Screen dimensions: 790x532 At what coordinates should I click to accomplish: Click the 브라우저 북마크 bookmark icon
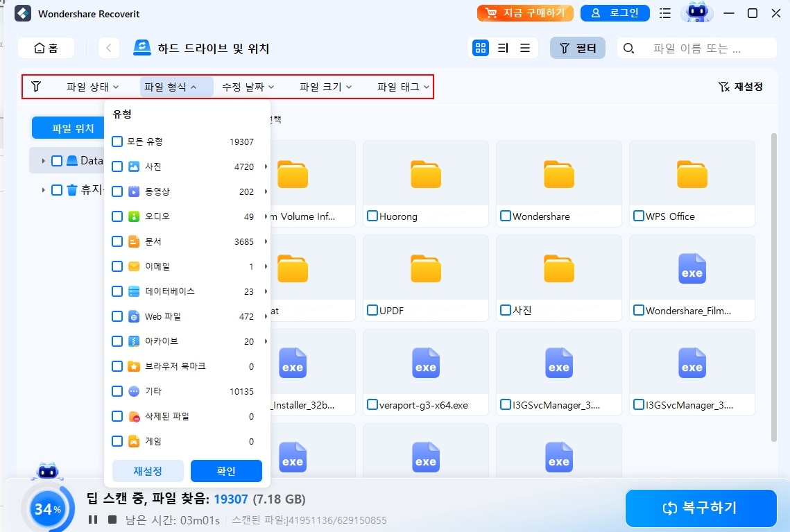tap(133, 366)
